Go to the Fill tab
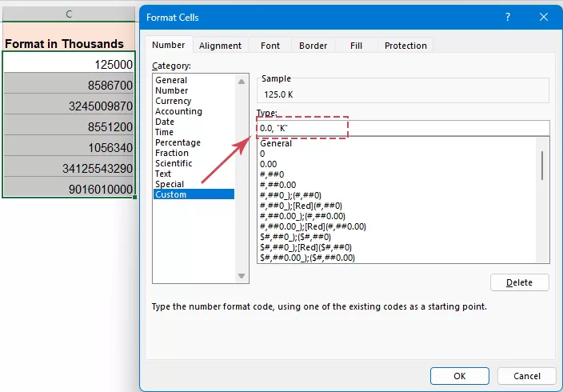 [356, 46]
